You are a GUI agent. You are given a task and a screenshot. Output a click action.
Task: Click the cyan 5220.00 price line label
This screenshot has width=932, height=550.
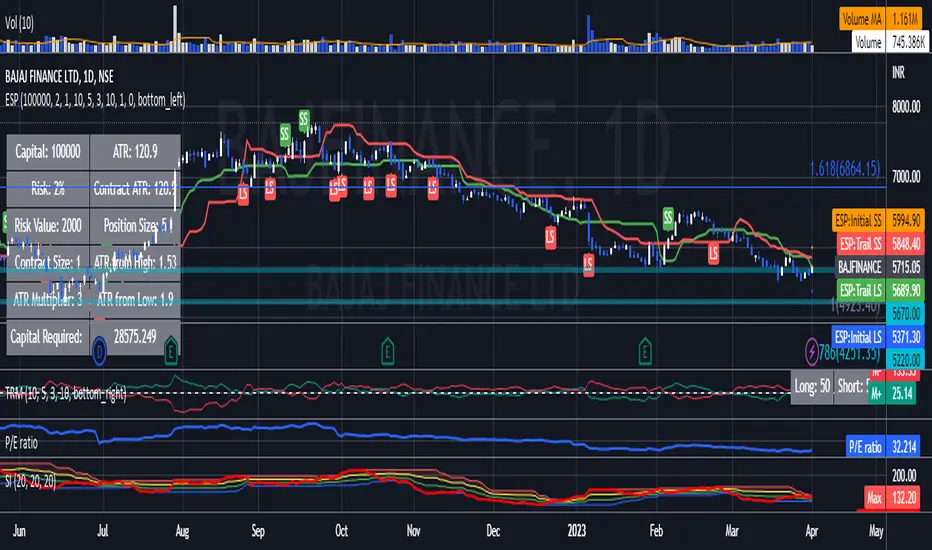[905, 359]
